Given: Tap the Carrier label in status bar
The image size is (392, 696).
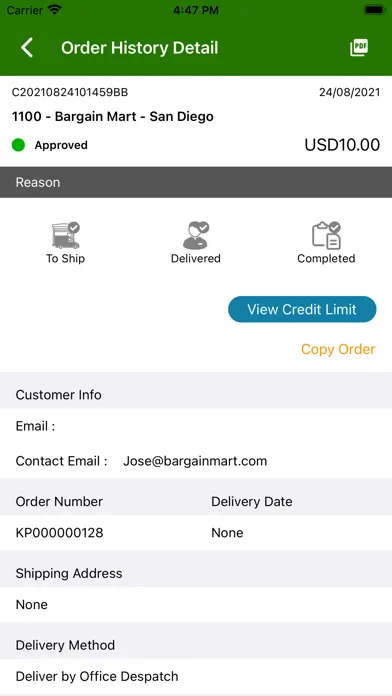Looking at the screenshot, I should 25,10.
